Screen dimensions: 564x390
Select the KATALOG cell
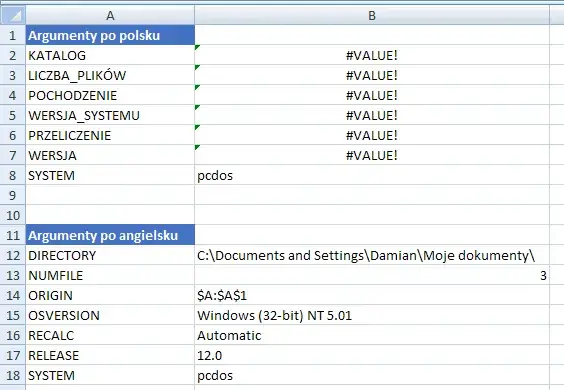(x=110, y=55)
